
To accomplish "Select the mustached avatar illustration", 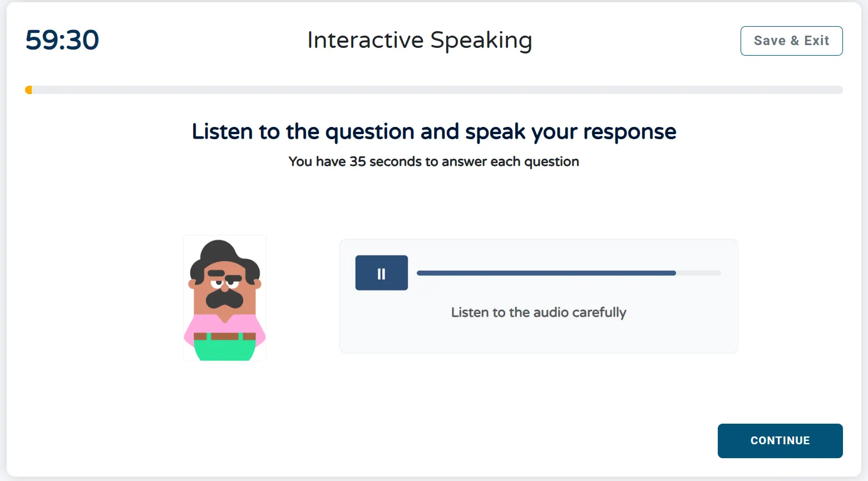I will tap(224, 298).
